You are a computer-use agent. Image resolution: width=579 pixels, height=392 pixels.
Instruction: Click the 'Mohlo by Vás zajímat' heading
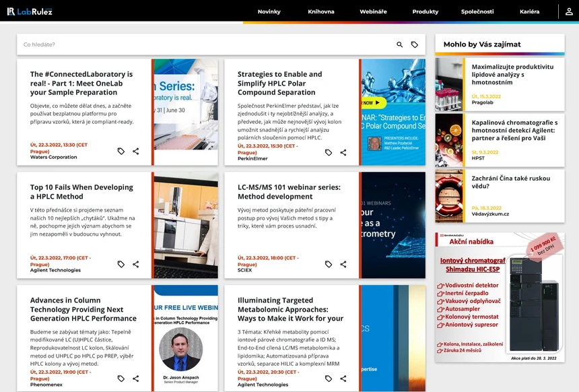click(482, 44)
